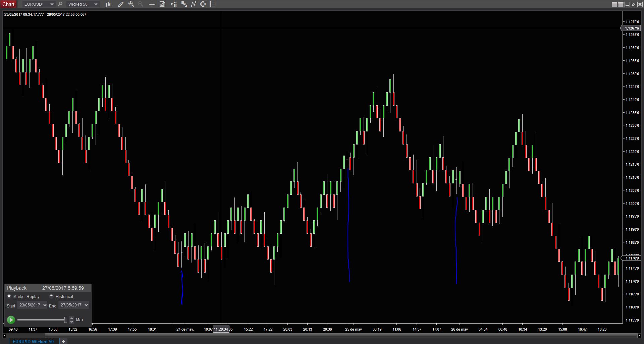Viewport: 644px width, 344px height.
Task: Select the drawing tools pencil icon
Action: coord(121,4)
